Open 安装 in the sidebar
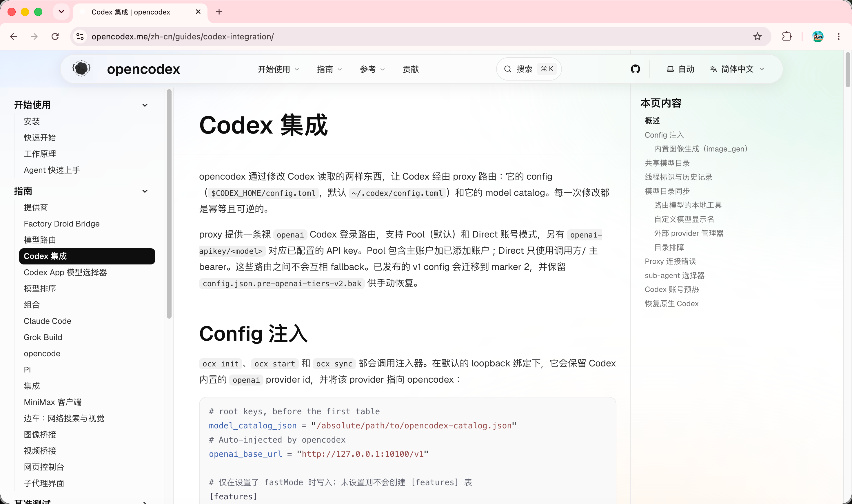Viewport: 852px width, 504px height. (x=32, y=121)
